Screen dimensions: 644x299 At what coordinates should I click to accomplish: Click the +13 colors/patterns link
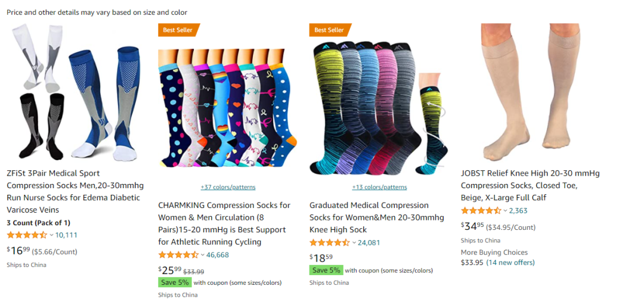click(379, 187)
